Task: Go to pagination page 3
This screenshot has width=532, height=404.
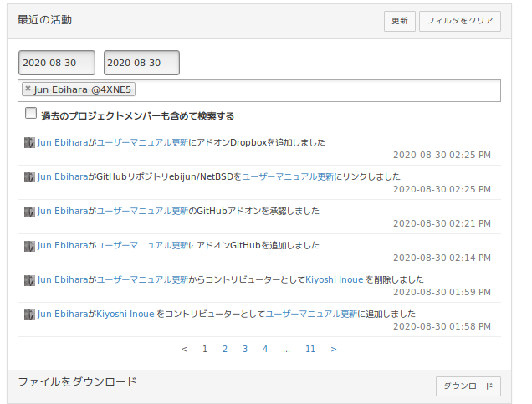Action: point(245,349)
